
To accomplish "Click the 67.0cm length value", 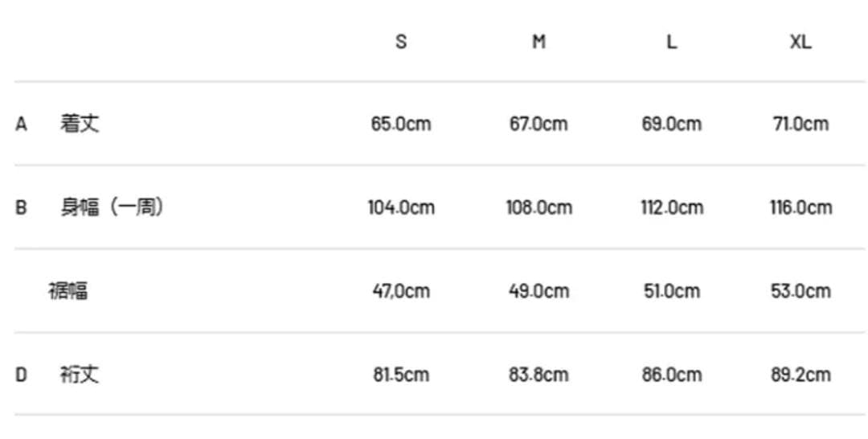I will click(x=538, y=124).
